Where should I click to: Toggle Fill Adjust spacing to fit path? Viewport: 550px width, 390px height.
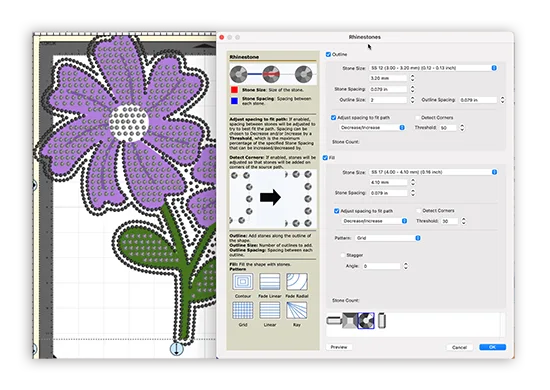pos(337,211)
